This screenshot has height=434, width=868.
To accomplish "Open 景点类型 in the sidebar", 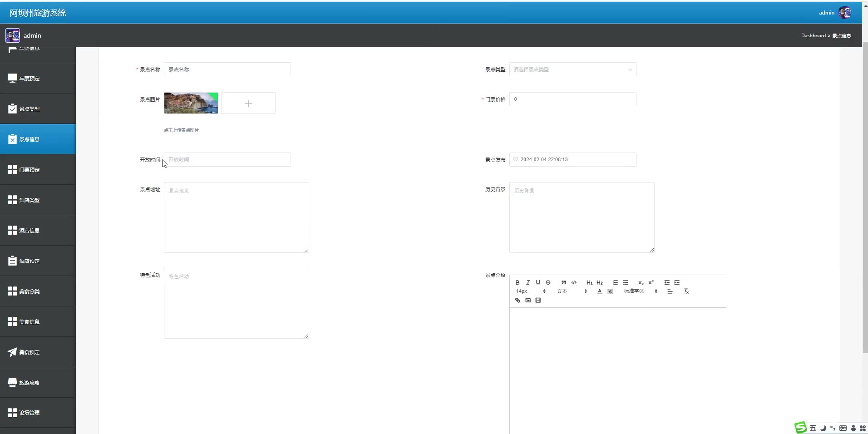I will pyautogui.click(x=38, y=109).
